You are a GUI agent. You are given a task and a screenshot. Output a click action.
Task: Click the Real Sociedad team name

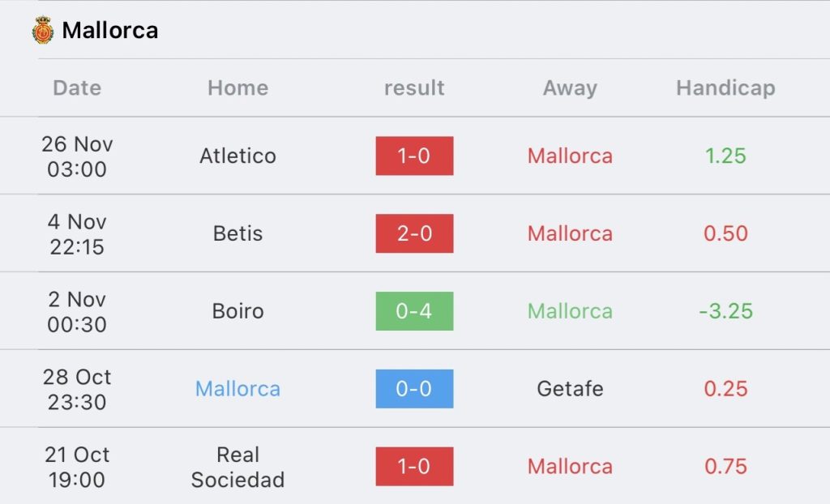pos(237,467)
